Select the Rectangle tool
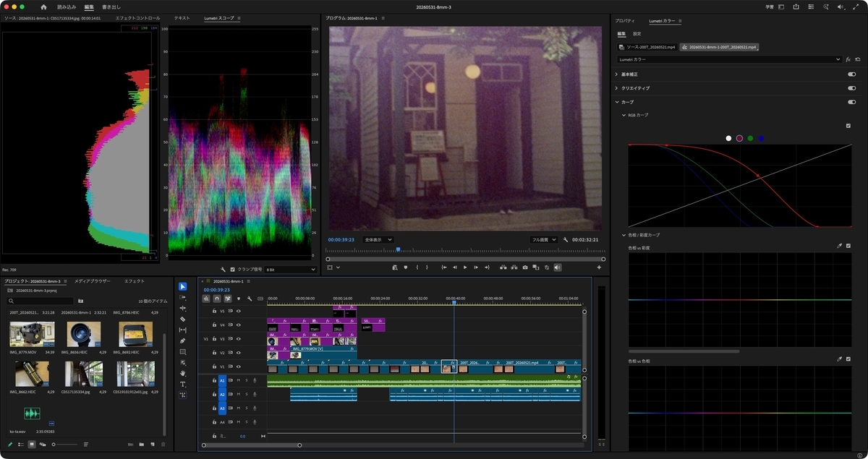Viewport: 868px width, 459px height. [x=183, y=351]
